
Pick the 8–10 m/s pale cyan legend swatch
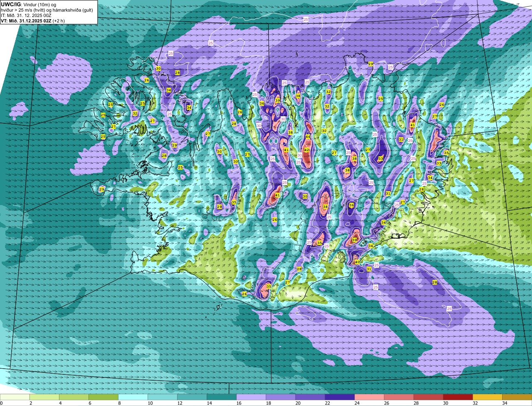(133, 397)
